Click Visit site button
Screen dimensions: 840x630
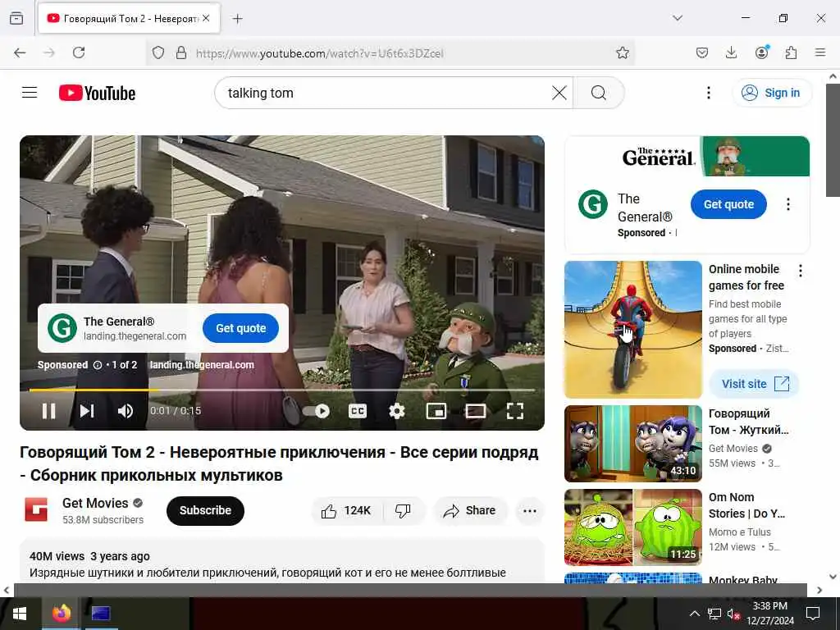[755, 384]
